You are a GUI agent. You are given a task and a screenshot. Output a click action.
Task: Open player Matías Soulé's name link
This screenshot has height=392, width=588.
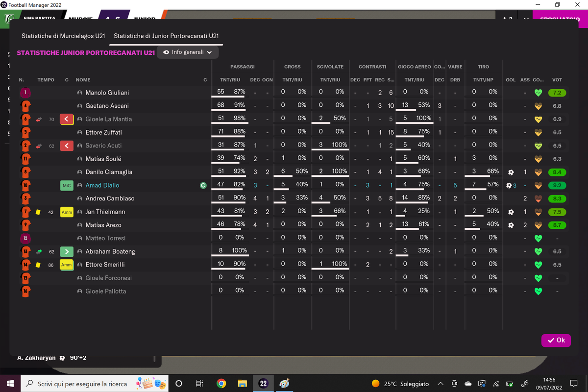(x=103, y=159)
